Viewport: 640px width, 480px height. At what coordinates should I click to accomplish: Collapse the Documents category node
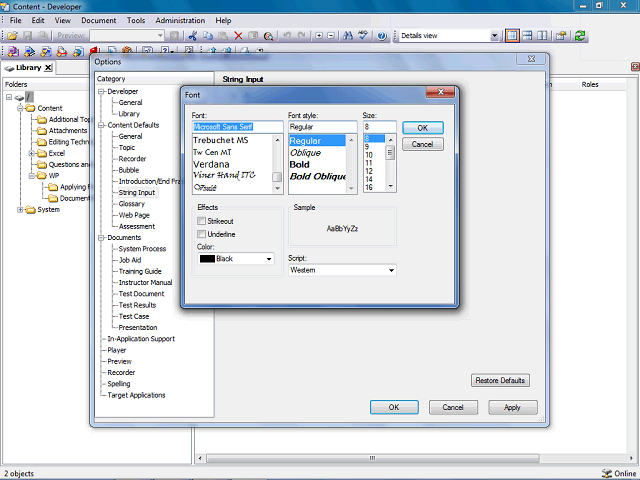[101, 238]
